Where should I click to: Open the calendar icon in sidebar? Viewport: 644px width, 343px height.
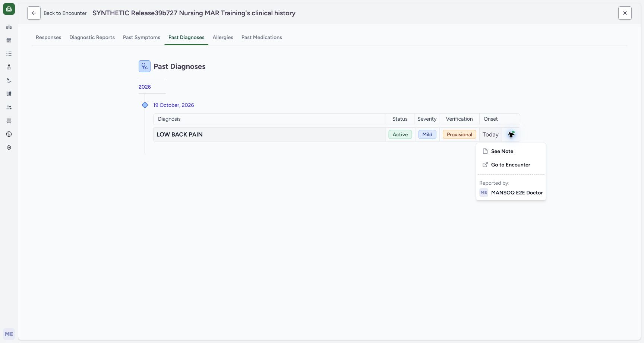9,40
